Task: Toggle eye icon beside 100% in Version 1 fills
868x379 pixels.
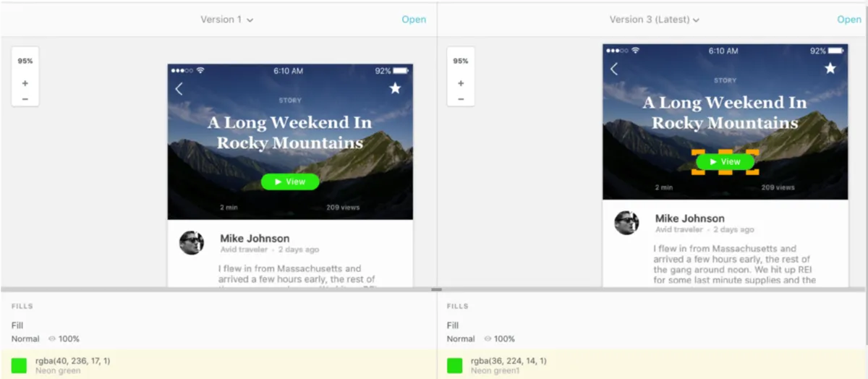Action: click(52, 338)
